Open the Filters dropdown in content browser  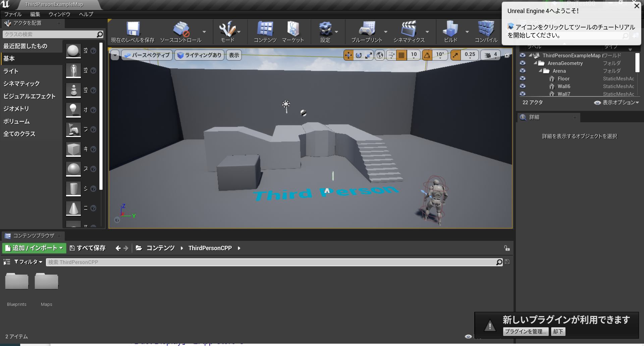click(29, 262)
